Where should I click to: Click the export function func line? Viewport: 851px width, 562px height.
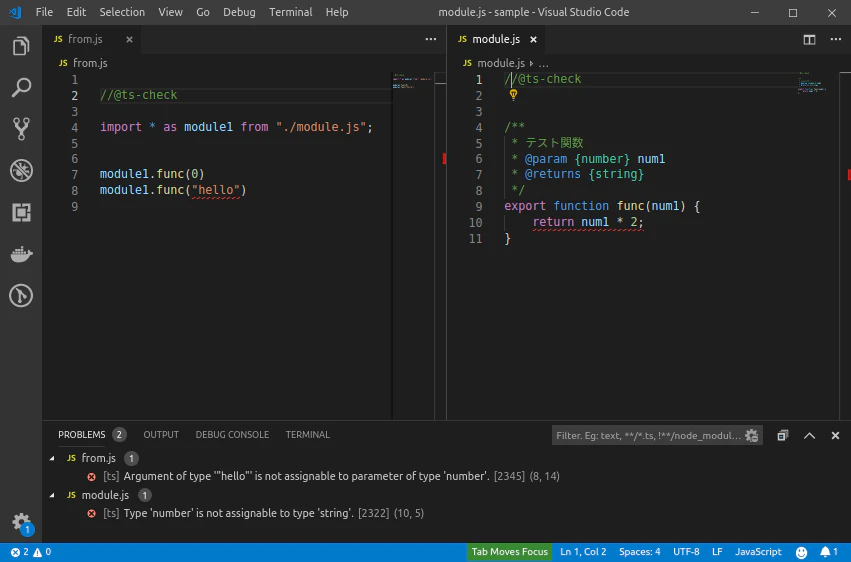point(602,206)
